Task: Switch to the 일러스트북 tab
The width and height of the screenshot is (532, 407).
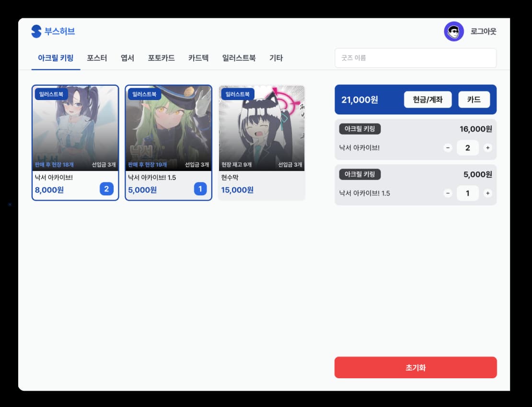Action: point(239,58)
